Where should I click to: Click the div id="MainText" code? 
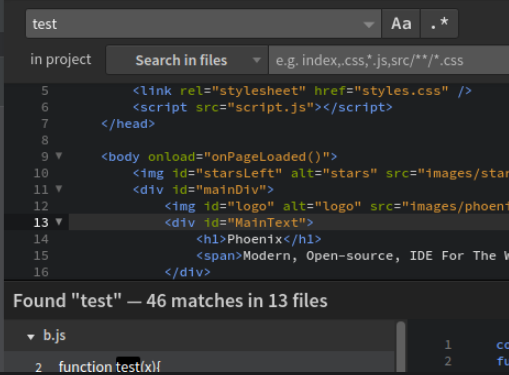239,223
